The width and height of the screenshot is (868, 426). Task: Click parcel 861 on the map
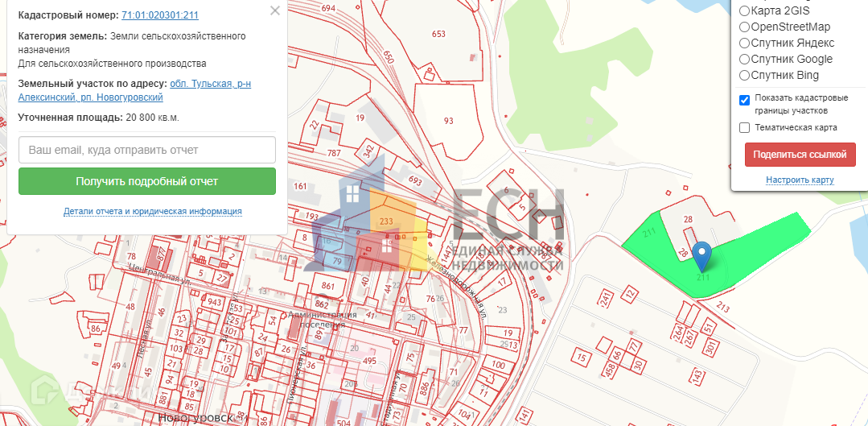tap(328, 286)
